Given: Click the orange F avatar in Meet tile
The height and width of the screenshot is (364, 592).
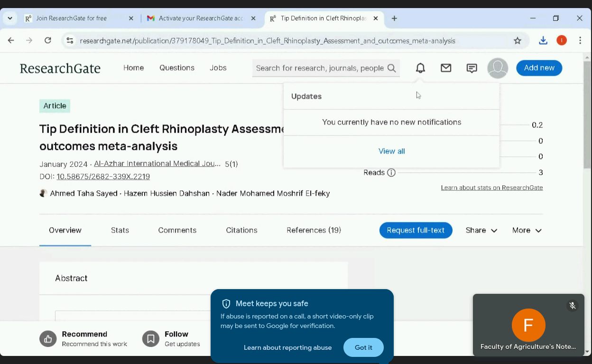Looking at the screenshot, I should pos(528,325).
